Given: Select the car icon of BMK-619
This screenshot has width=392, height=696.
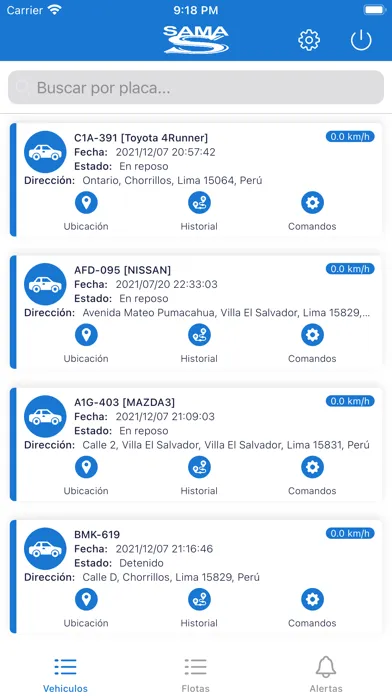Looking at the screenshot, I should coord(45,549).
